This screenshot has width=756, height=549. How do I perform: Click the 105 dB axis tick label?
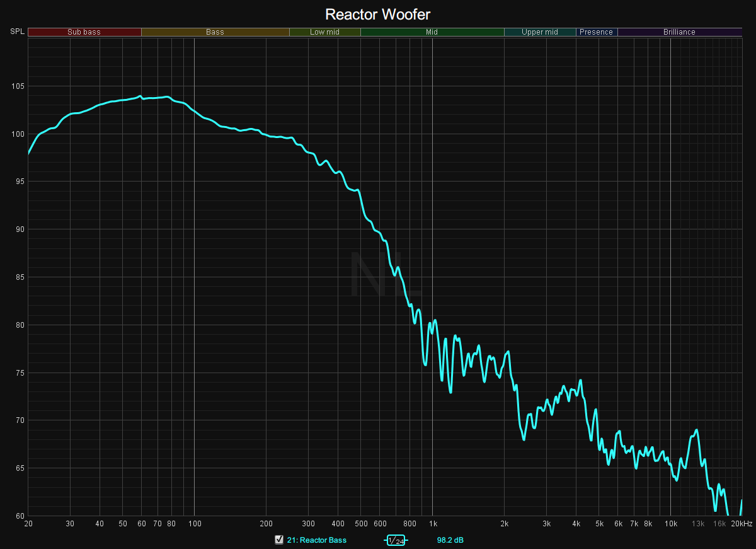[x=18, y=86]
